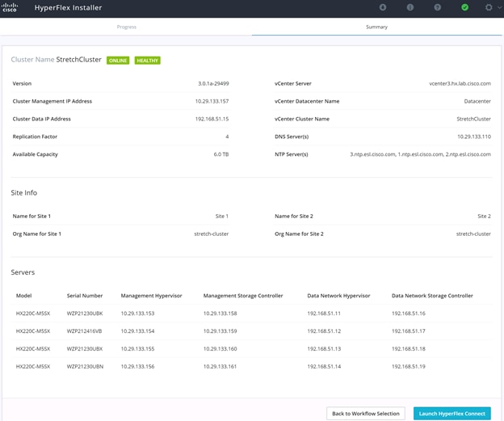Viewport: 504px width, 421px height.
Task: Select serial number WZP21230UBX
Action: [x=85, y=348]
